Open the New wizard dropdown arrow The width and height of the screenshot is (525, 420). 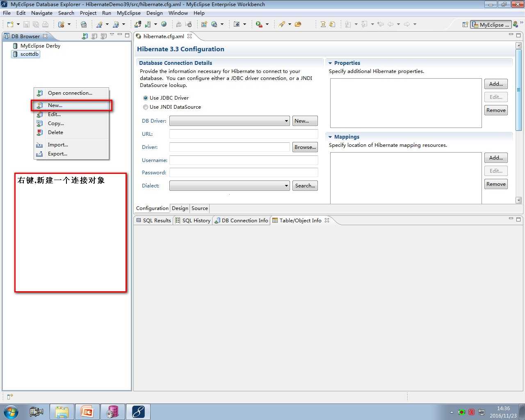pos(18,25)
